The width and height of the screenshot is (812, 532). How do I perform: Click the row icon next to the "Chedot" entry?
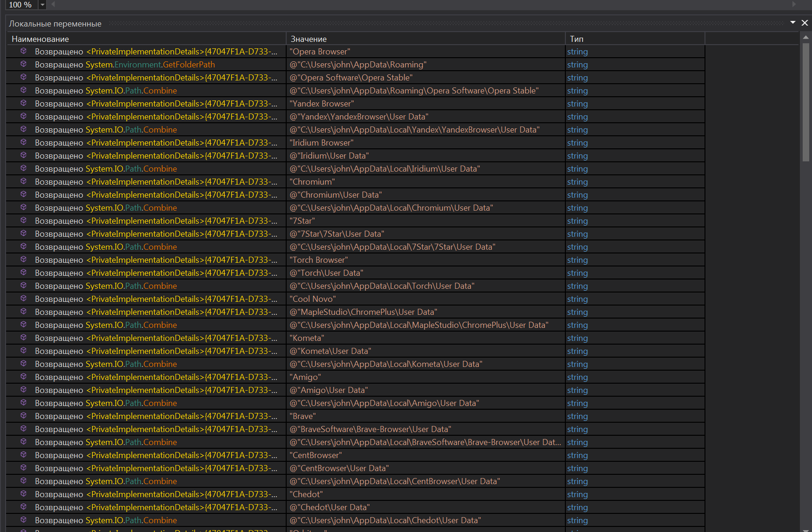(x=23, y=494)
